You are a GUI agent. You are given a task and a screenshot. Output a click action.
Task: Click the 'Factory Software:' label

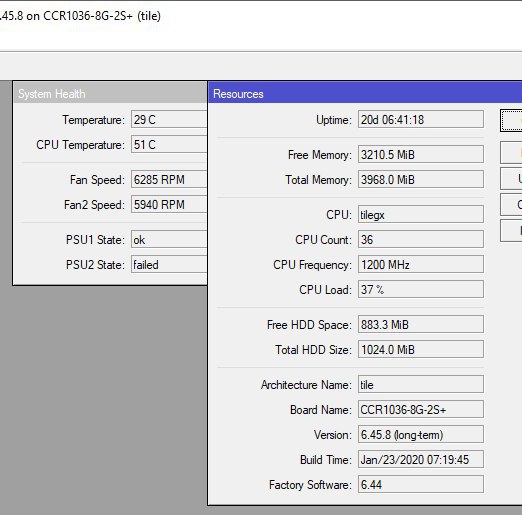310,485
